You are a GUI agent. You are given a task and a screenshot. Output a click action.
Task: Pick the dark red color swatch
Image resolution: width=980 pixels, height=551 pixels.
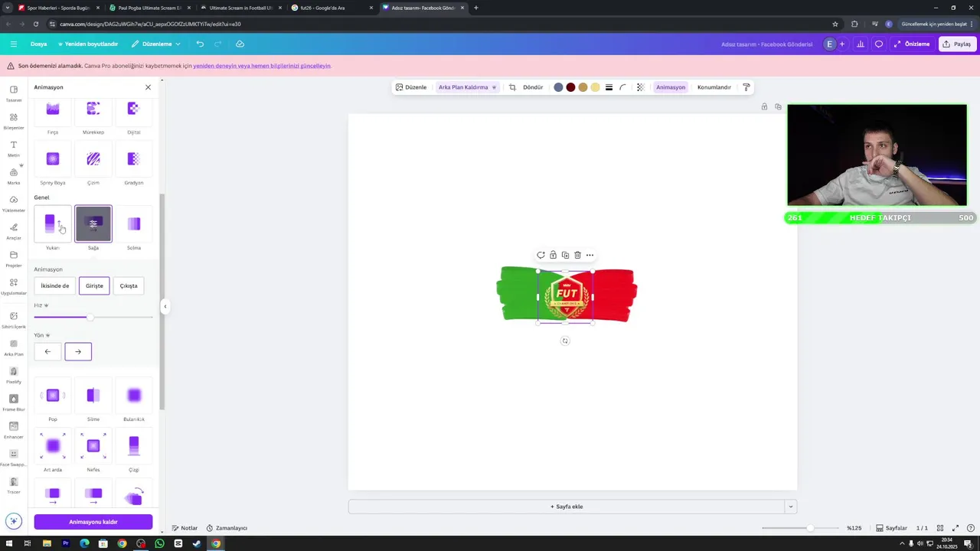[570, 87]
